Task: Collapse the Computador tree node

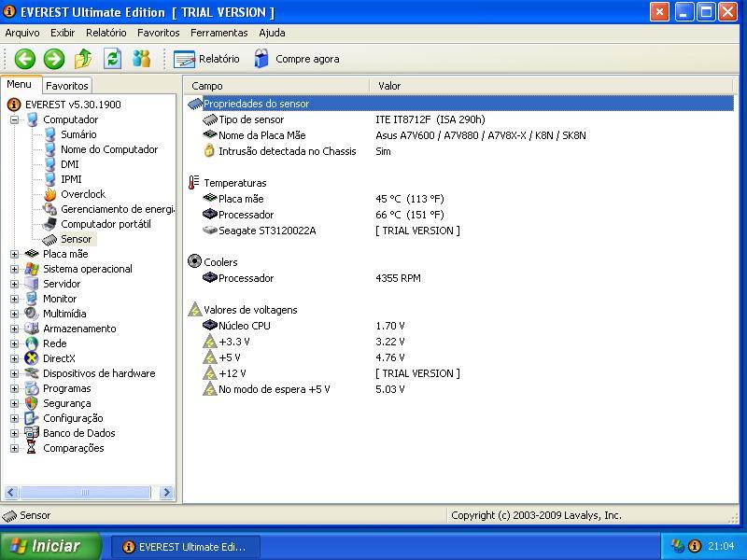Action: 14,119
